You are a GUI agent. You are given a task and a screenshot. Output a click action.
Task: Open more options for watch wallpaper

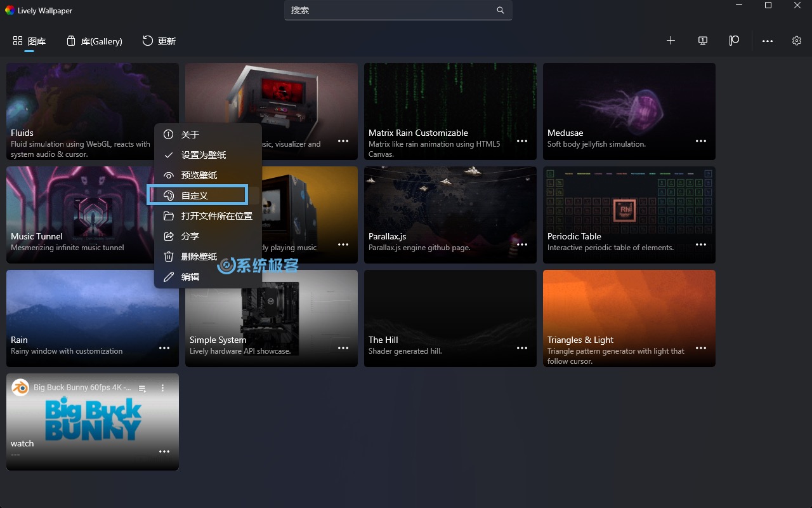(164, 451)
